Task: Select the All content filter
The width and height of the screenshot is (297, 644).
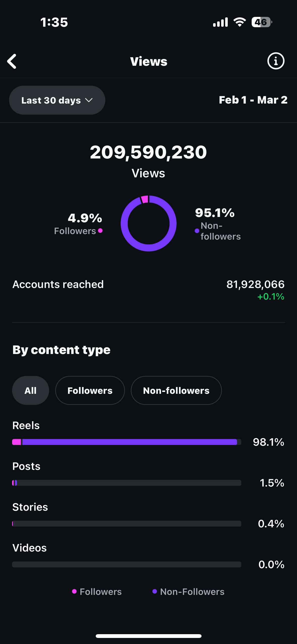Action: coord(30,391)
